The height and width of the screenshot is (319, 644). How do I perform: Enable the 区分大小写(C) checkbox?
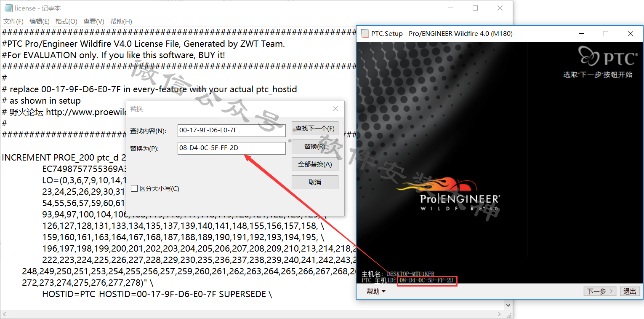tap(134, 189)
